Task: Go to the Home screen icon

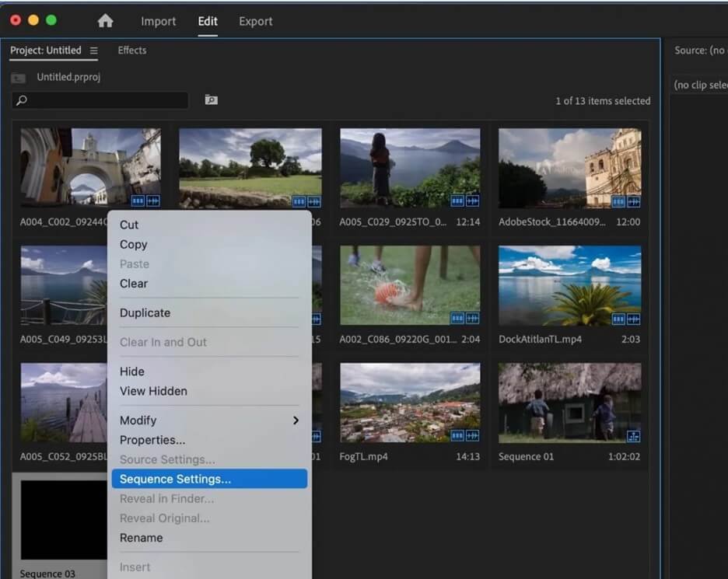Action: pyautogui.click(x=106, y=21)
